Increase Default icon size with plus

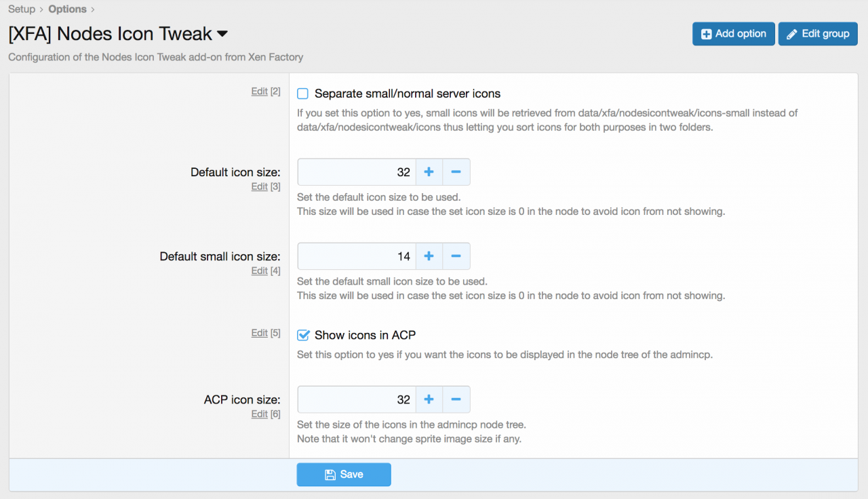(429, 172)
